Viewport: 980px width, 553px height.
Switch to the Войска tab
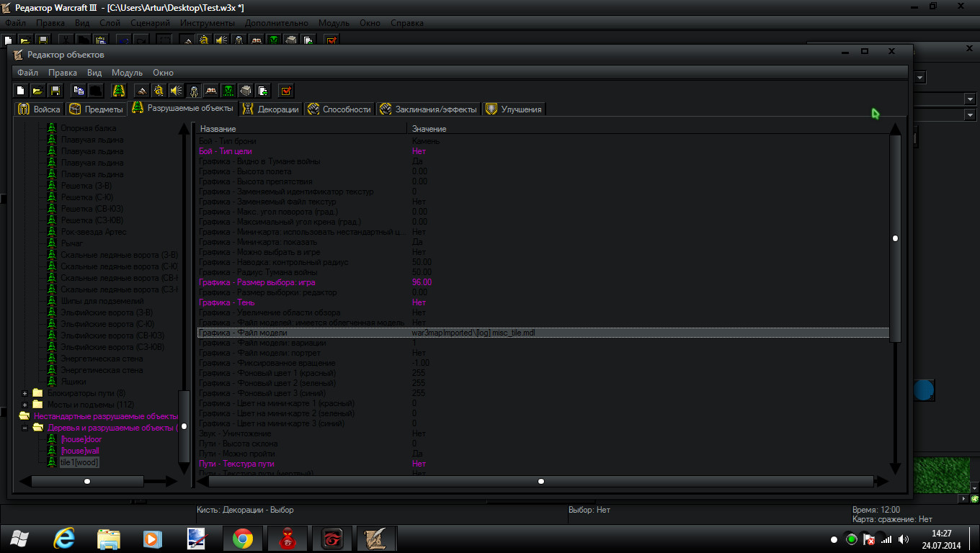(40, 109)
